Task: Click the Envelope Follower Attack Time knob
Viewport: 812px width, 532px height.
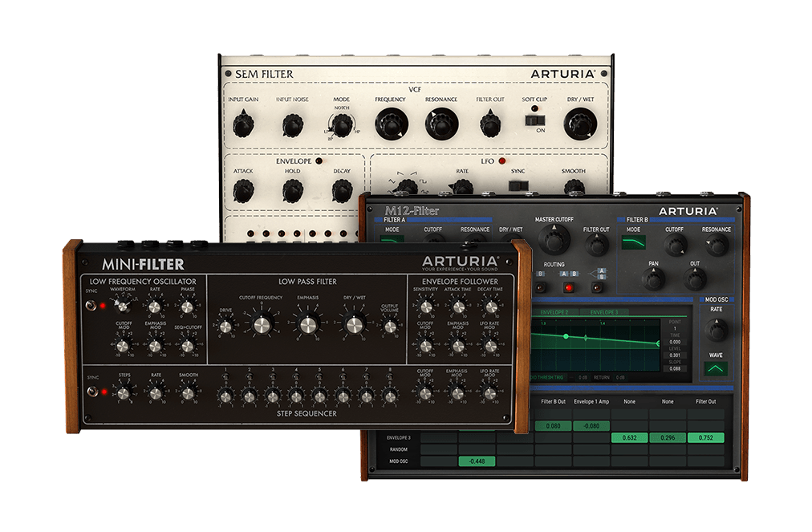Action: point(458,307)
